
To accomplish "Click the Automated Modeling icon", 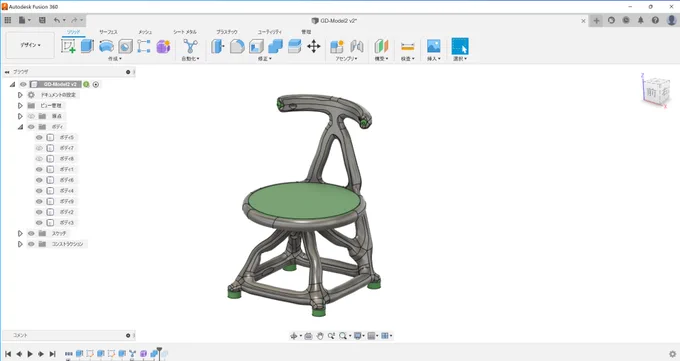I will (x=190, y=46).
